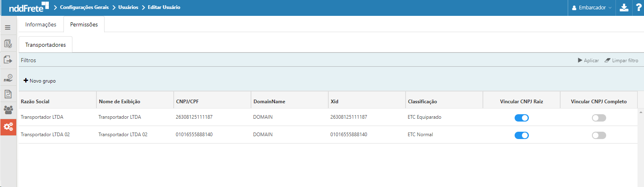This screenshot has width=644, height=187.
Task: Select the Transportadores tab
Action: (x=46, y=45)
